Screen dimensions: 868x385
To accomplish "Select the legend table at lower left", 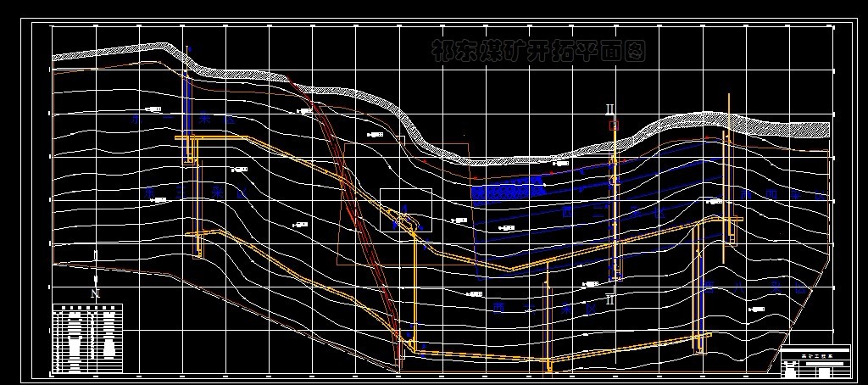I will [87, 338].
